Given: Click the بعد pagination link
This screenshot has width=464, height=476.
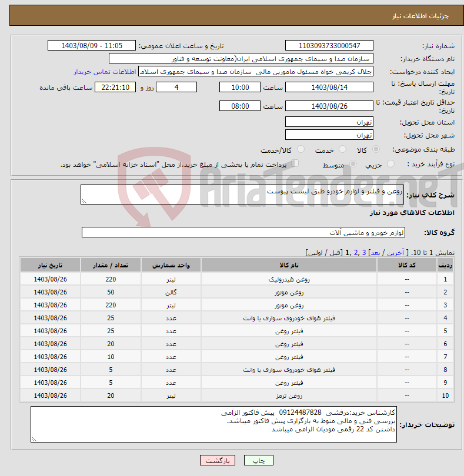Looking at the screenshot, I should click(x=375, y=253).
